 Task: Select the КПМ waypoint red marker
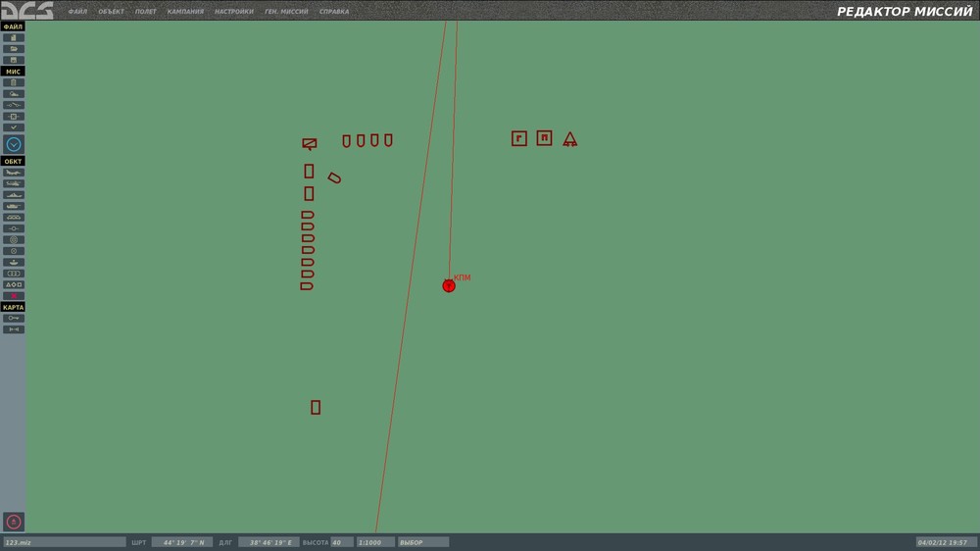[x=449, y=286]
